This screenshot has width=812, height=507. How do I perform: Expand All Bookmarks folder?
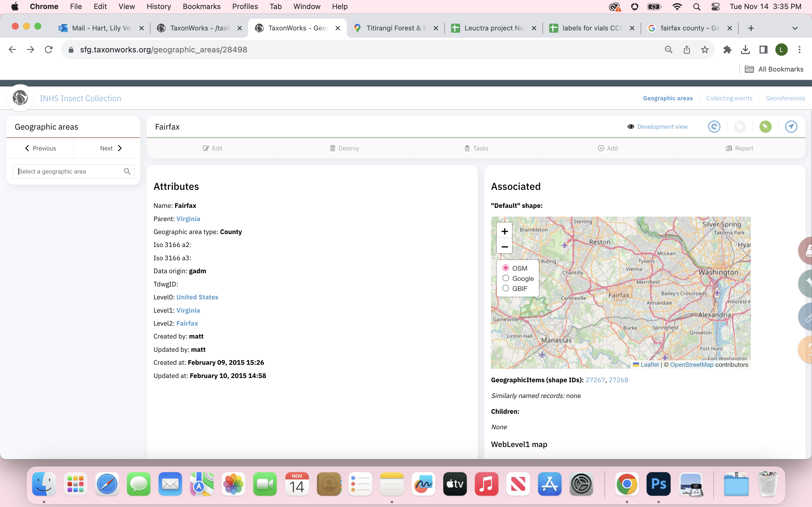pyautogui.click(x=775, y=69)
